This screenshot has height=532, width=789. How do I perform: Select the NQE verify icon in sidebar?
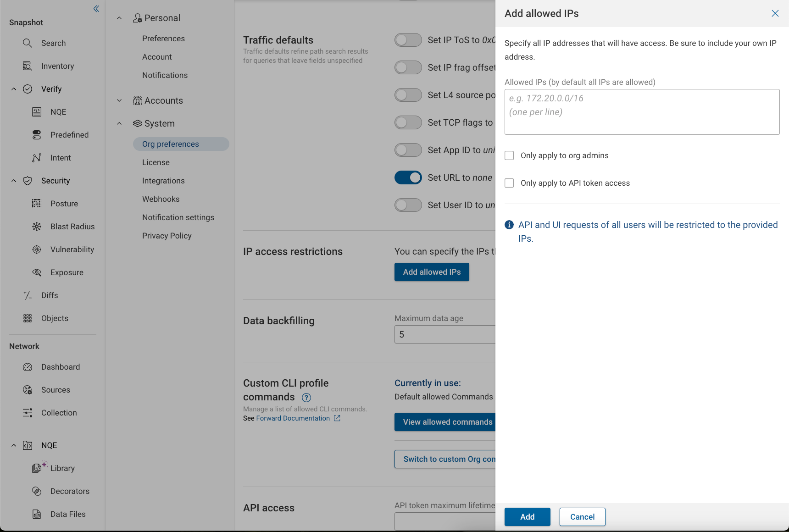(x=37, y=111)
